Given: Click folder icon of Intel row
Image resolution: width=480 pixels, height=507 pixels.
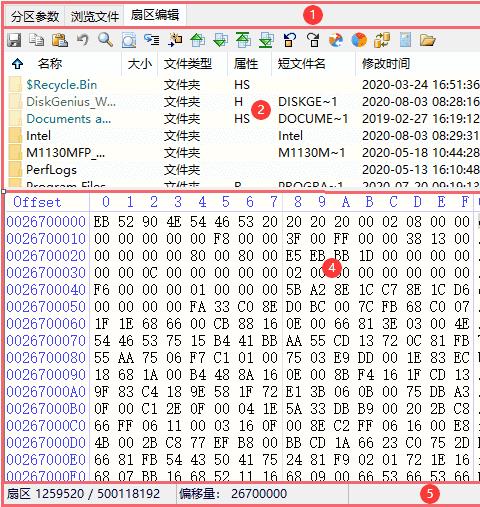Looking at the screenshot, I should [15, 136].
